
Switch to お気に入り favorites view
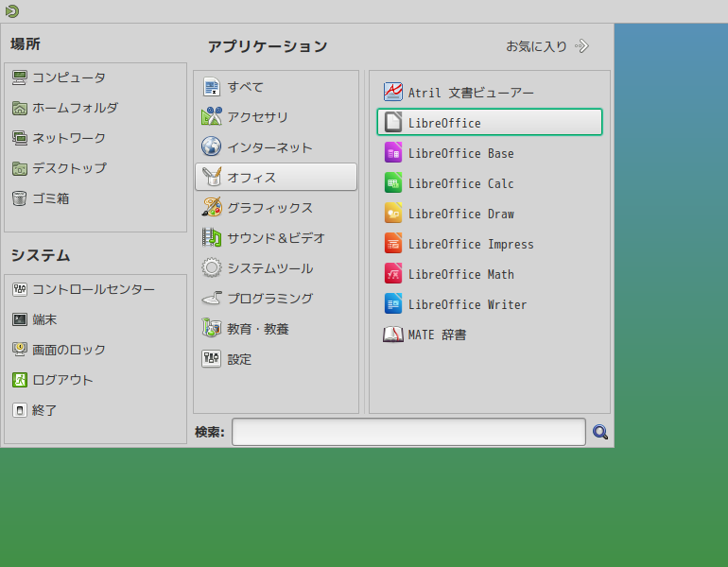click(x=547, y=46)
